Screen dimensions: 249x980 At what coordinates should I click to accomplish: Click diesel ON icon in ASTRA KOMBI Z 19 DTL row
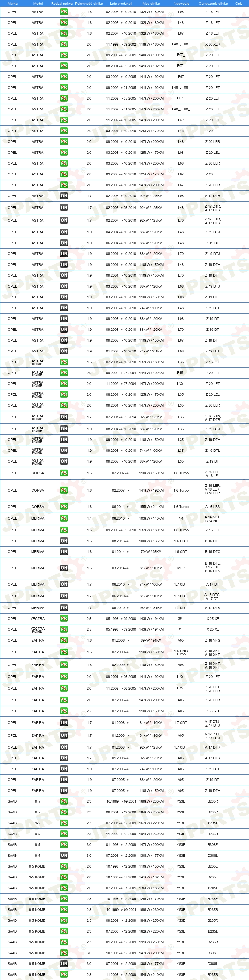64,451
